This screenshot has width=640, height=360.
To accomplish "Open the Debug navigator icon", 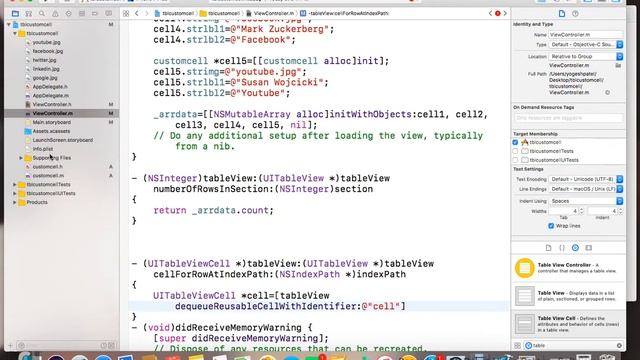I will pos(82,13).
